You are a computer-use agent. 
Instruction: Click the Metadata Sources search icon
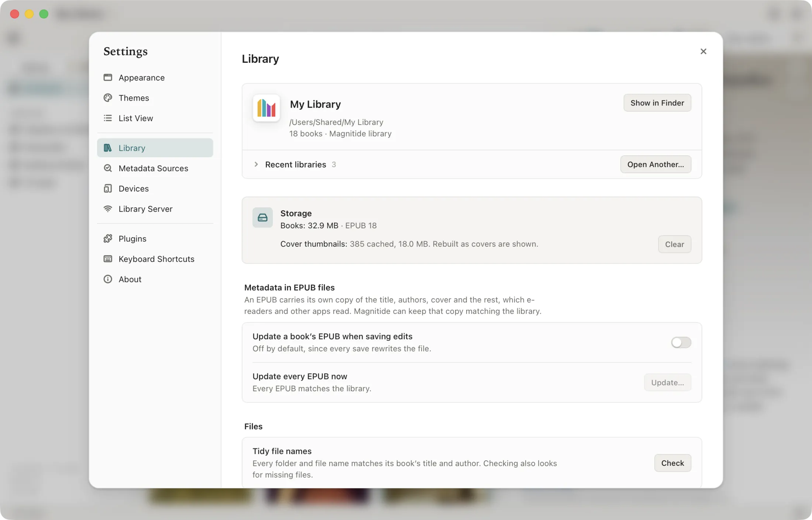(x=108, y=168)
